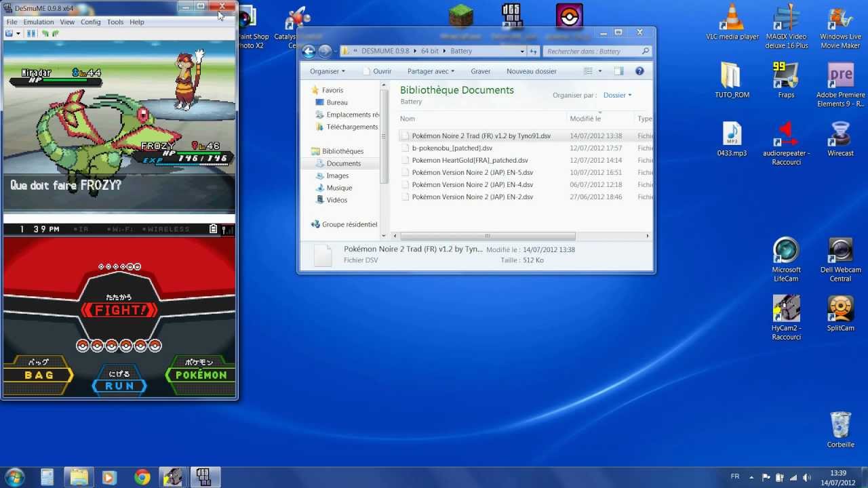Image resolution: width=868 pixels, height=488 pixels.
Task: Click the horizontal scrollbar in file list
Action: pos(488,236)
